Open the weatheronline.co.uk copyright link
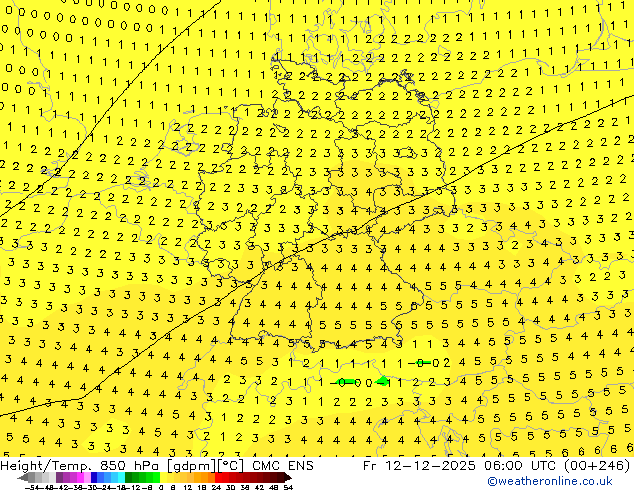The height and width of the screenshot is (490, 634). (550, 481)
